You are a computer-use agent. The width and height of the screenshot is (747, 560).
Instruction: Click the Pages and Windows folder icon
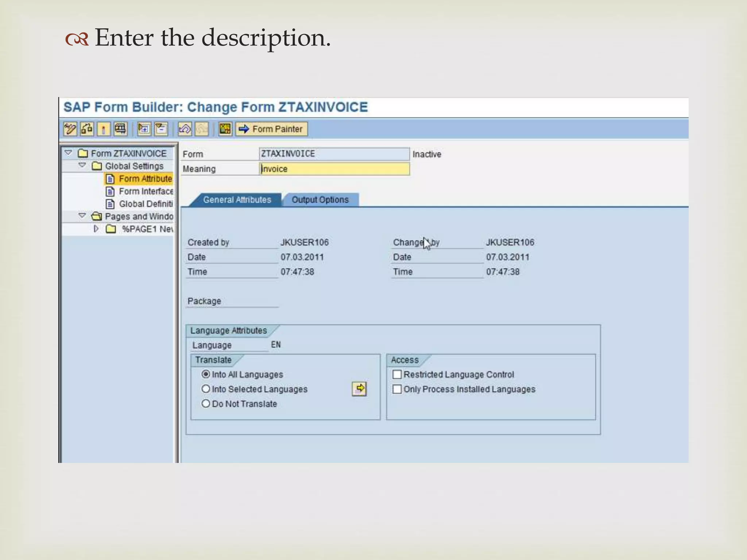pyautogui.click(x=97, y=216)
